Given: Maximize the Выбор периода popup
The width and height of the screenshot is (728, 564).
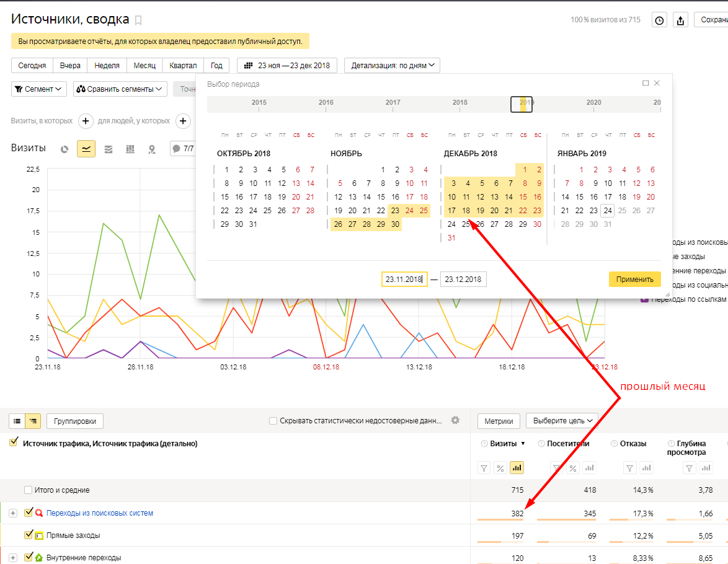Looking at the screenshot, I should point(646,83).
